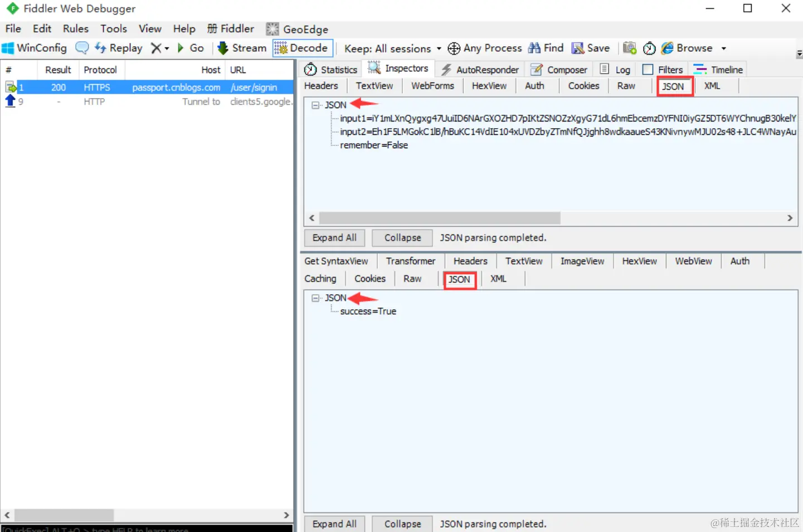
Task: Open the Get SyntaxView response tab
Action: tap(336, 261)
